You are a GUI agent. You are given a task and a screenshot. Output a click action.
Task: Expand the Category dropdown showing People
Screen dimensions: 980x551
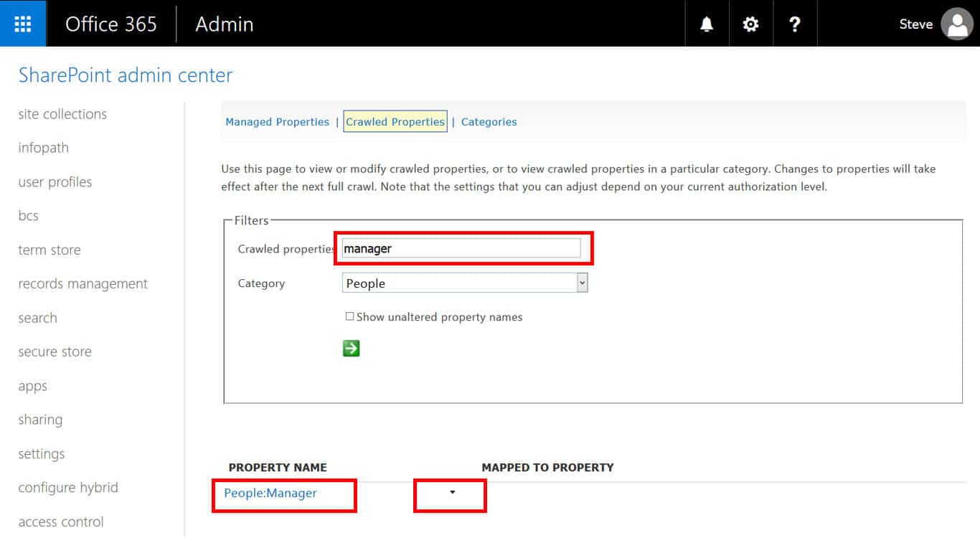(x=582, y=283)
